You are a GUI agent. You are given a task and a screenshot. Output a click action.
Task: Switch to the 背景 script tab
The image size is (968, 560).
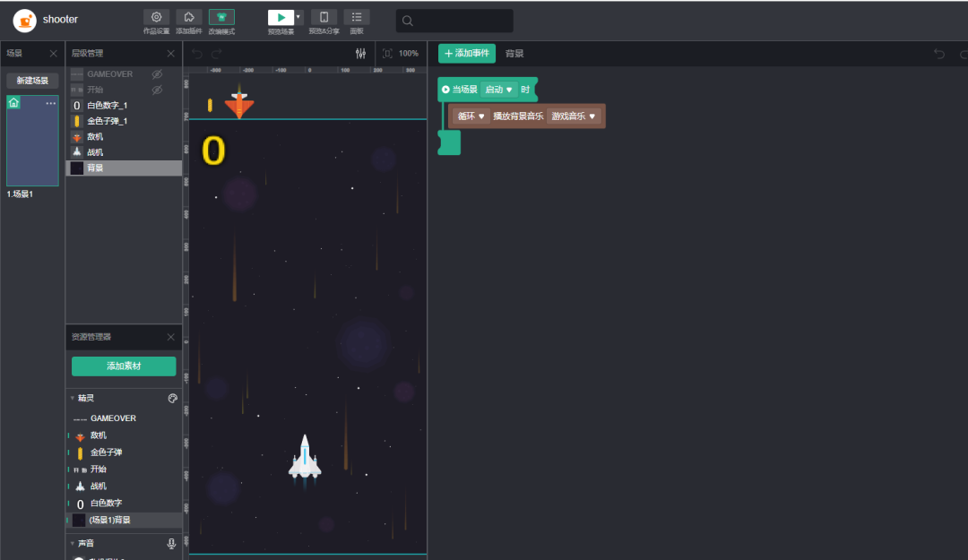[514, 54]
